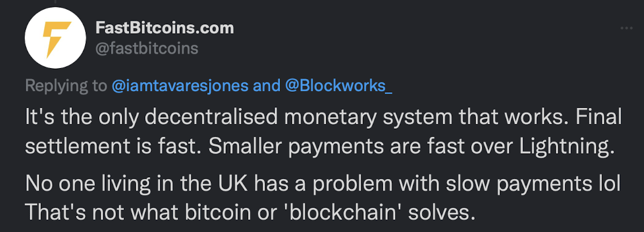This screenshot has width=644, height=232.
Task: Click the "Replying to" label text
Action: point(66,86)
